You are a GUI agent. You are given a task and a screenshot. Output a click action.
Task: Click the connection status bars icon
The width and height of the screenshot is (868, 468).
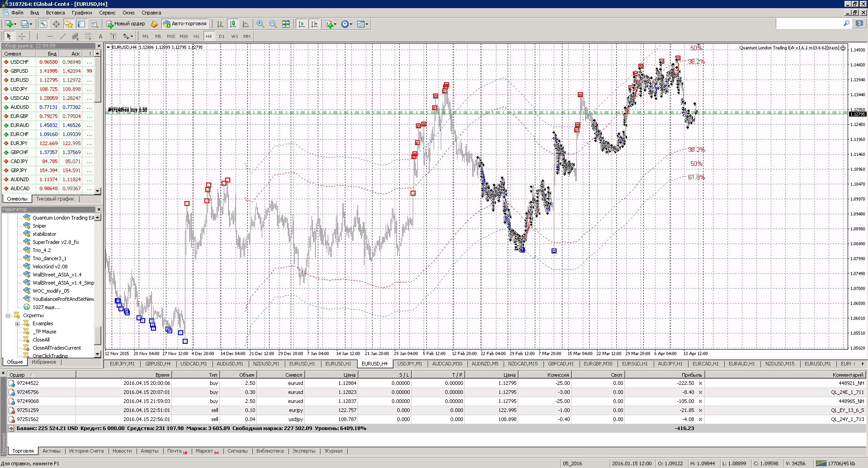point(821,463)
